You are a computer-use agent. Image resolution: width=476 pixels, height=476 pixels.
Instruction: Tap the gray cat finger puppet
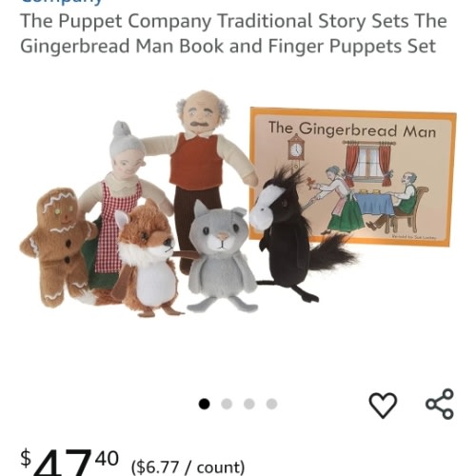221,256
